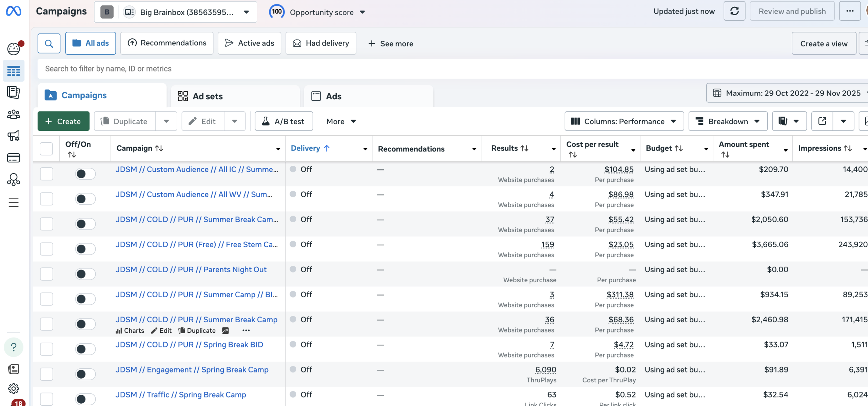Click the export icon in toolbar
868x406 pixels.
(822, 121)
